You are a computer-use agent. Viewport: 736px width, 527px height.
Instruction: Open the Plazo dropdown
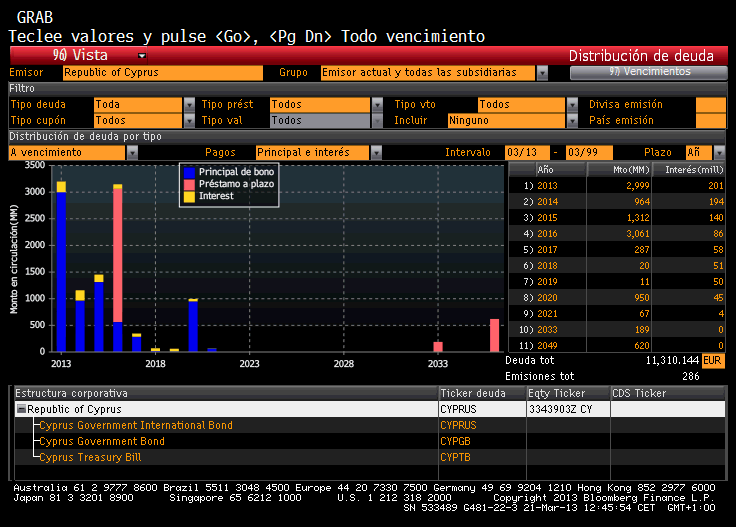coord(718,152)
